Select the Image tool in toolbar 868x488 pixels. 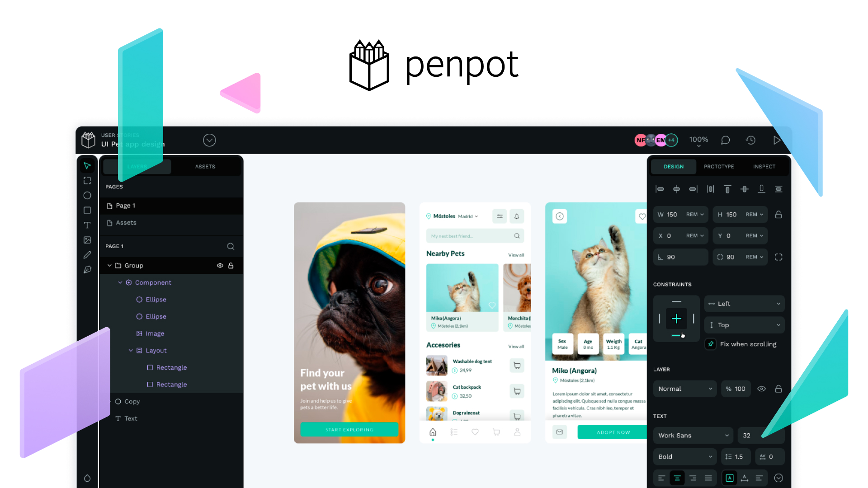coord(88,240)
